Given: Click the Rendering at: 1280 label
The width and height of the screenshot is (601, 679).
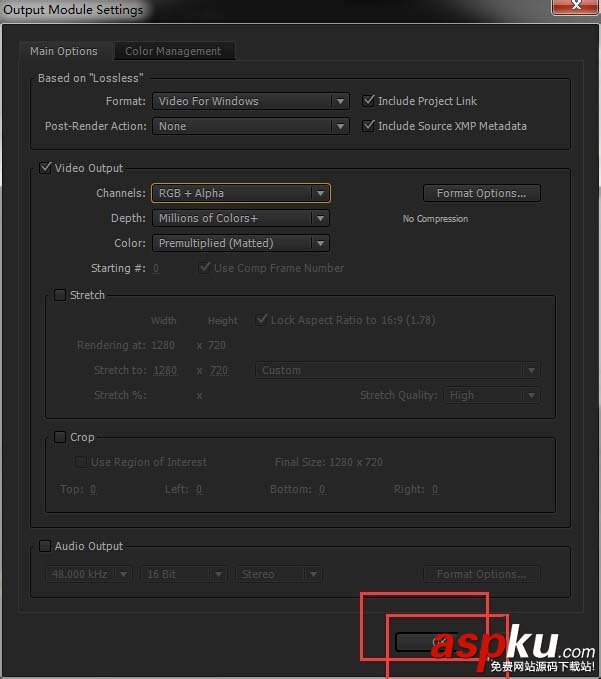Looking at the screenshot, I should [x=126, y=346].
